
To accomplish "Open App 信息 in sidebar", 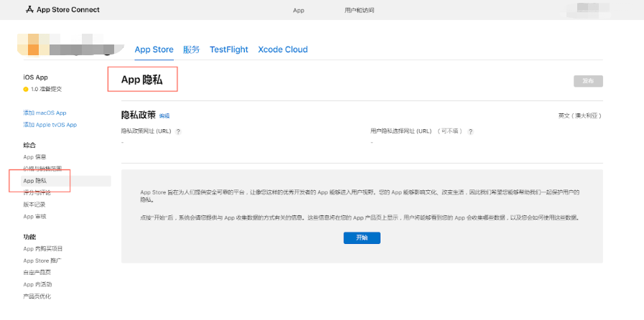I will click(x=34, y=156).
